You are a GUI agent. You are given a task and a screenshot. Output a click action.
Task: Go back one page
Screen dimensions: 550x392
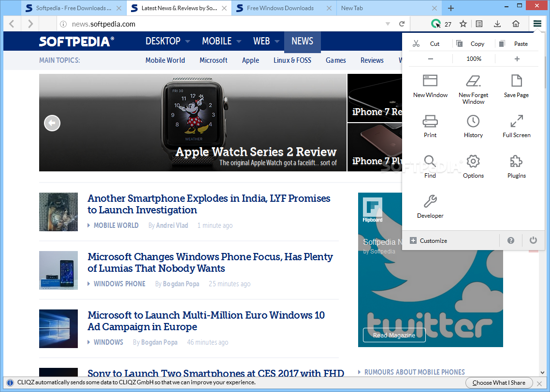(x=12, y=24)
